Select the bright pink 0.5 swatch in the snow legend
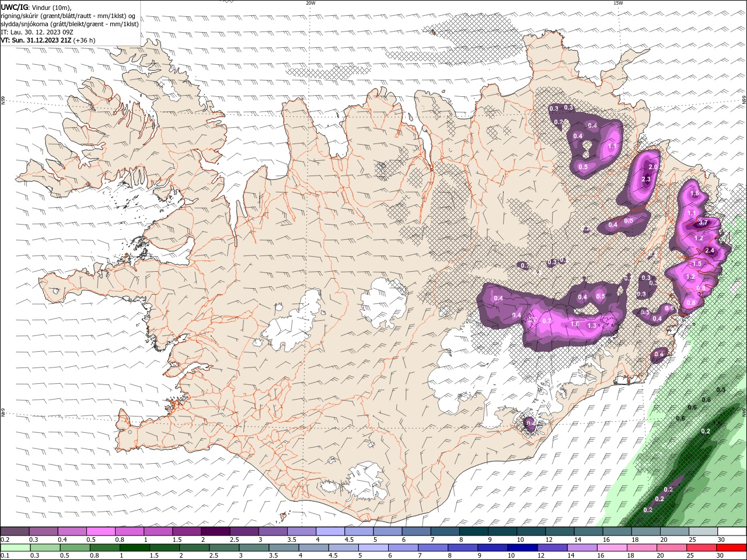The height and width of the screenshot is (560, 747). point(100,531)
